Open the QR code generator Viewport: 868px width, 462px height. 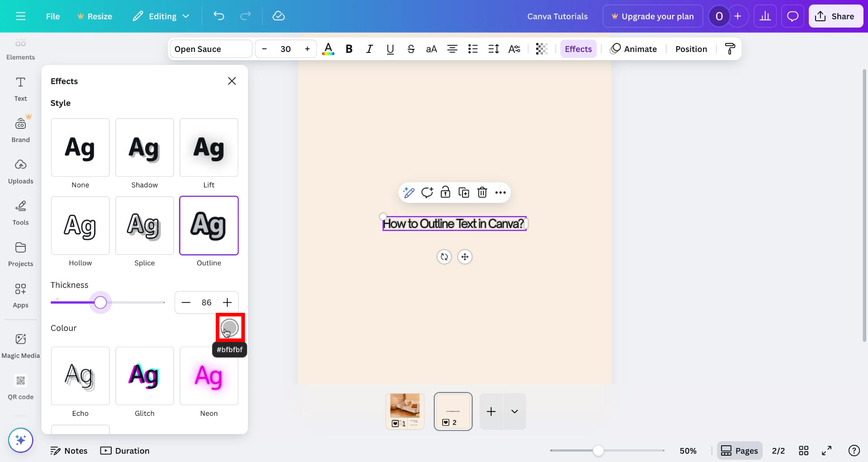coord(20,386)
